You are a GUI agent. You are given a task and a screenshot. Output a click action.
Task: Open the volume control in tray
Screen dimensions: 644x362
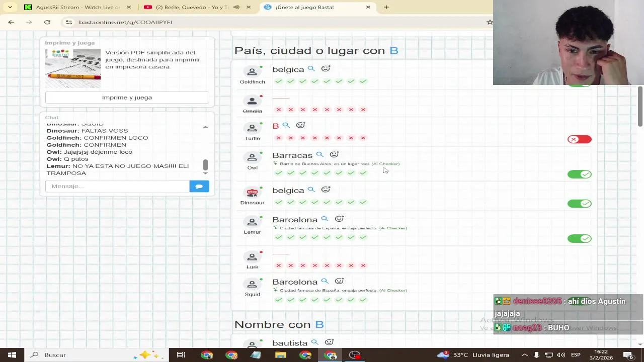pos(561,355)
